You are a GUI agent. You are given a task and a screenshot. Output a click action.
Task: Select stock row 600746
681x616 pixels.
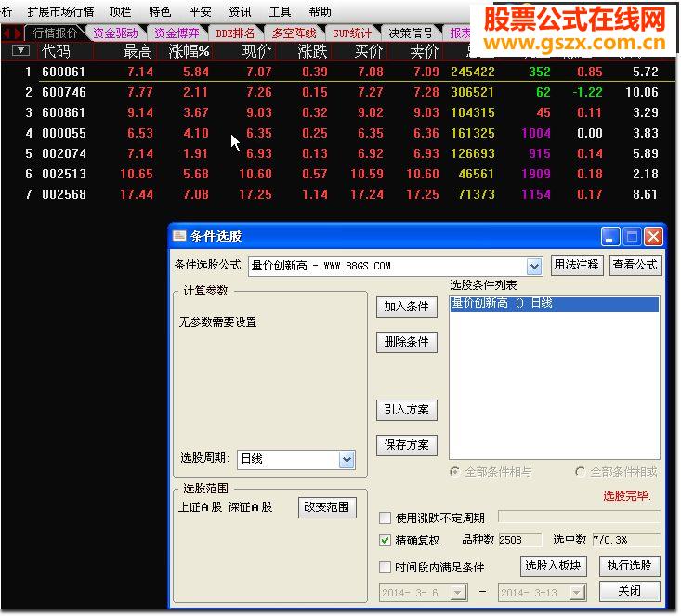339,92
